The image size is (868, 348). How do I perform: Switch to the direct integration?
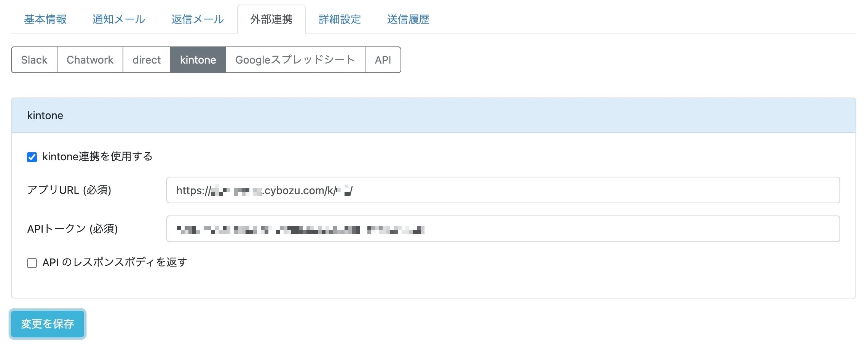pyautogui.click(x=147, y=60)
